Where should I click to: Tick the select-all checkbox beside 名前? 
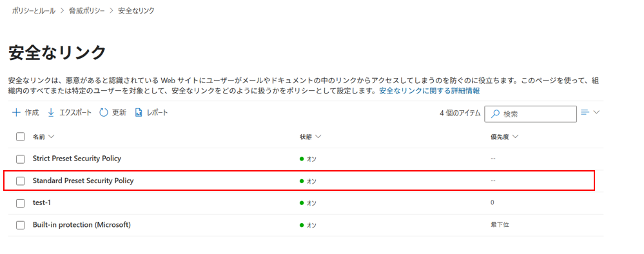tap(21, 137)
